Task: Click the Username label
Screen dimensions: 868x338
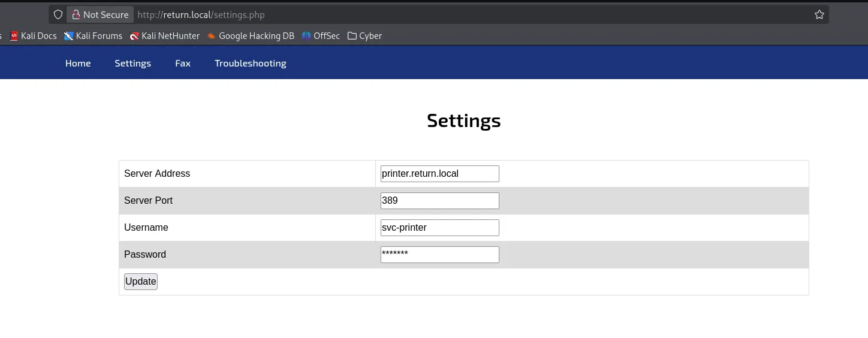Action: 146,228
